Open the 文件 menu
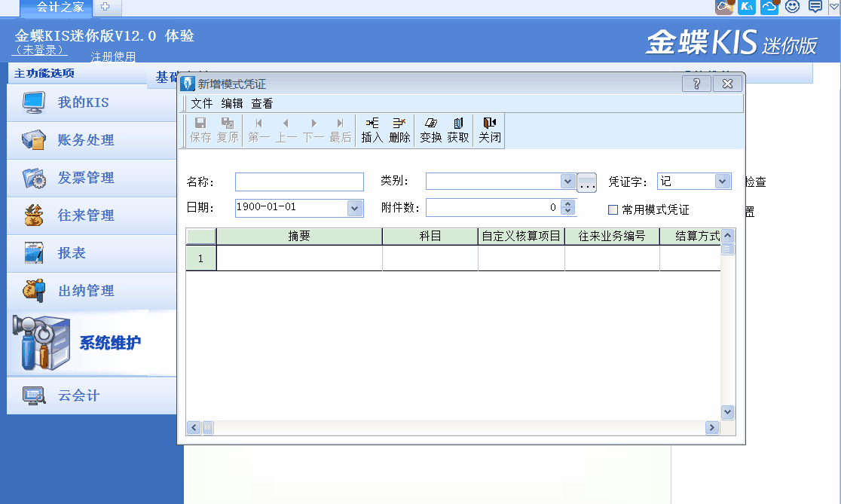This screenshot has height=504, width=841. coord(202,104)
